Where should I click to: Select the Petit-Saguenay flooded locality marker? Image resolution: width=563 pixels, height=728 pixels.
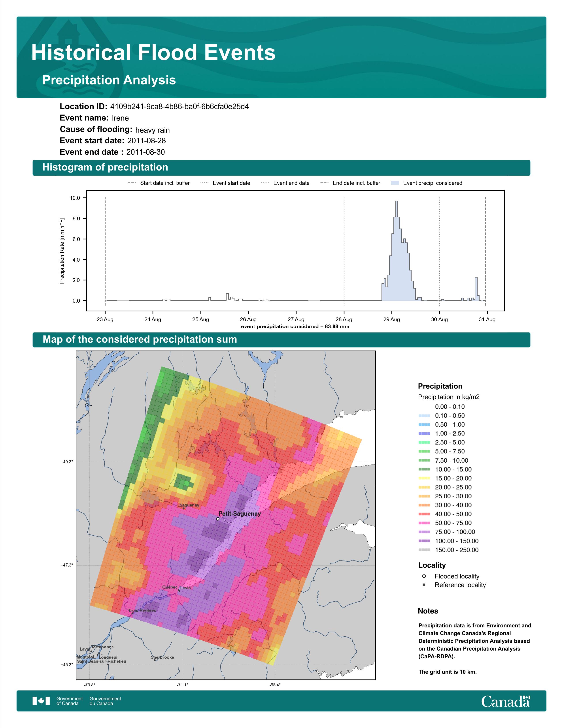218,519
